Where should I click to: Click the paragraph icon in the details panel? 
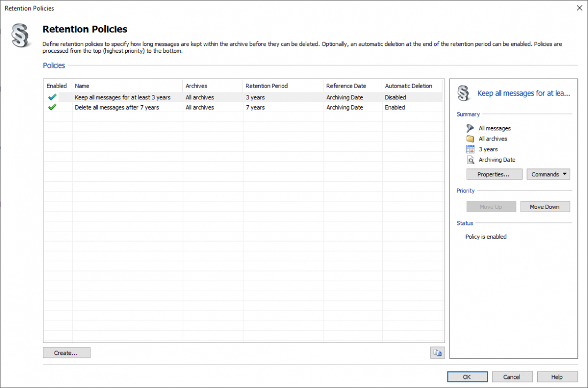[x=463, y=94]
